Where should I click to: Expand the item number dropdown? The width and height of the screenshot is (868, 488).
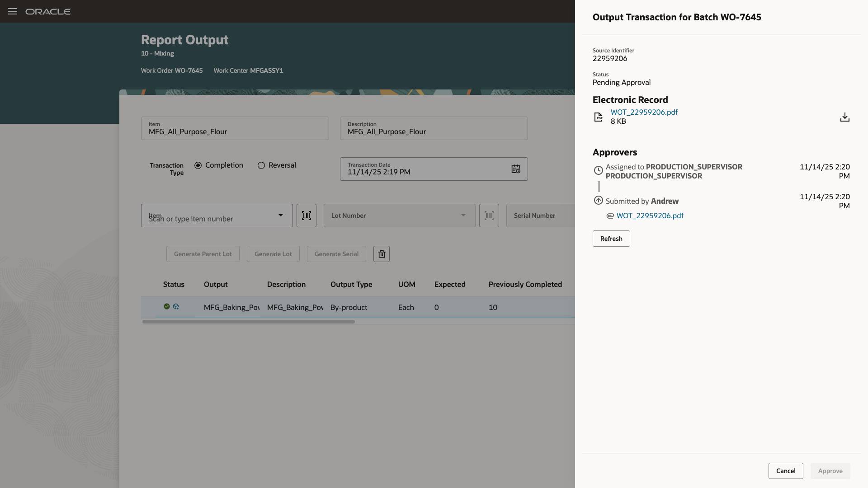(x=280, y=216)
